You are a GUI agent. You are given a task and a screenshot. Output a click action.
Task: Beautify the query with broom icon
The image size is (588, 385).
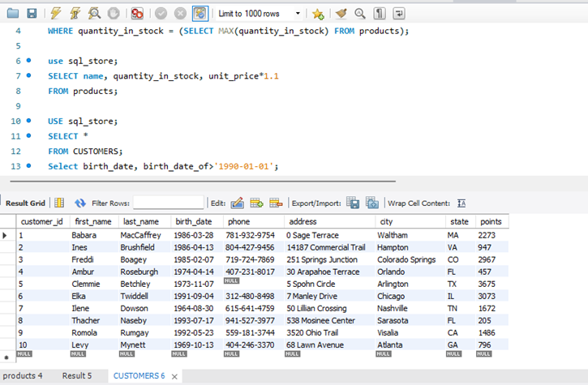[341, 14]
